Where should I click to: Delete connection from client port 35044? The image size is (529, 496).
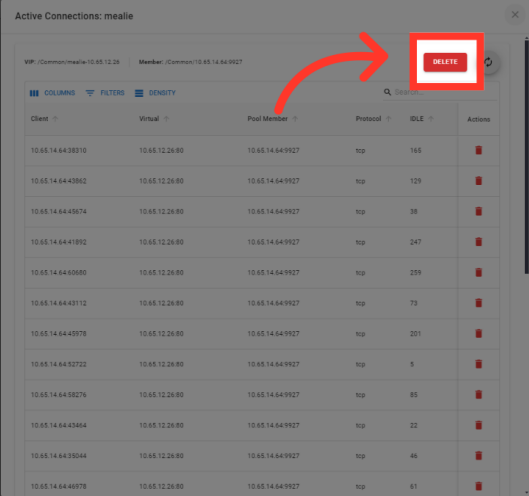coord(478,456)
